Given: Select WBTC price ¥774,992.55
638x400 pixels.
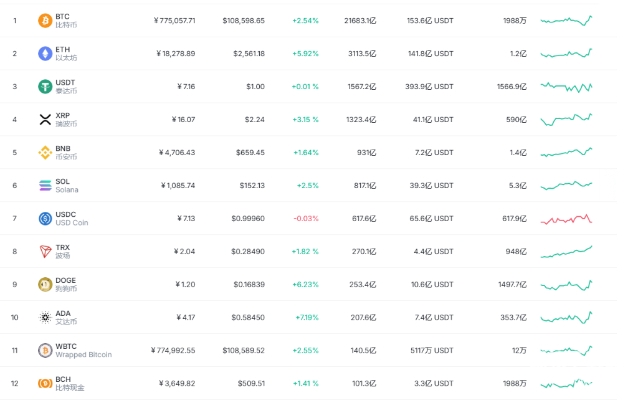Looking at the screenshot, I should point(173,350).
